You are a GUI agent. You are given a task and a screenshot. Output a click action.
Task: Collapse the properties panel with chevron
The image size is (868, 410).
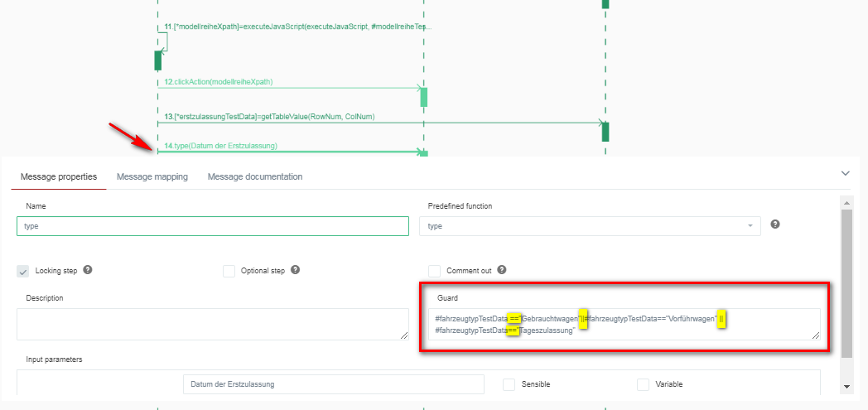(x=845, y=174)
